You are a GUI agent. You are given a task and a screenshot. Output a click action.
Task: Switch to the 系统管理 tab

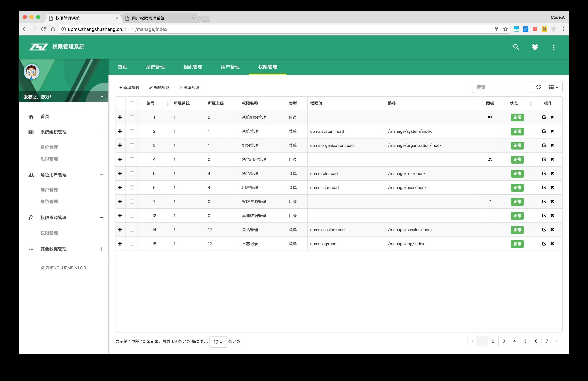tap(155, 67)
